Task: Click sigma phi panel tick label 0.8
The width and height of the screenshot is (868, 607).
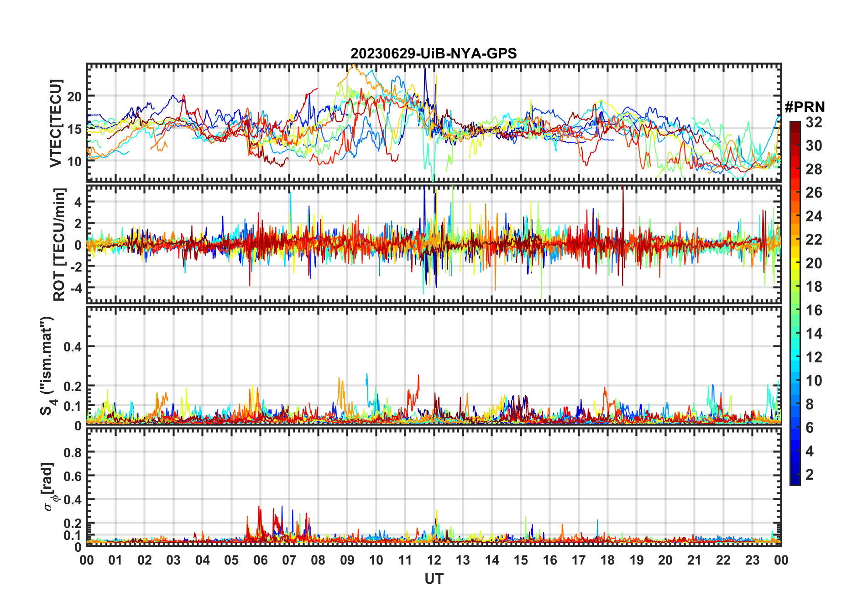Action: point(73,453)
